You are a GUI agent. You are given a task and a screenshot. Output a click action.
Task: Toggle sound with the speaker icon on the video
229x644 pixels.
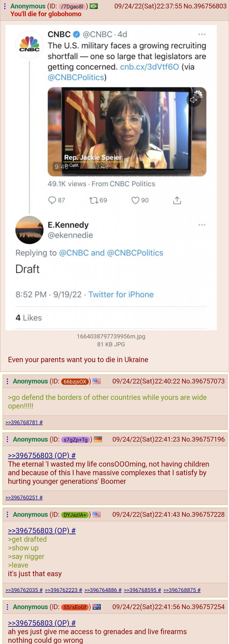(194, 100)
